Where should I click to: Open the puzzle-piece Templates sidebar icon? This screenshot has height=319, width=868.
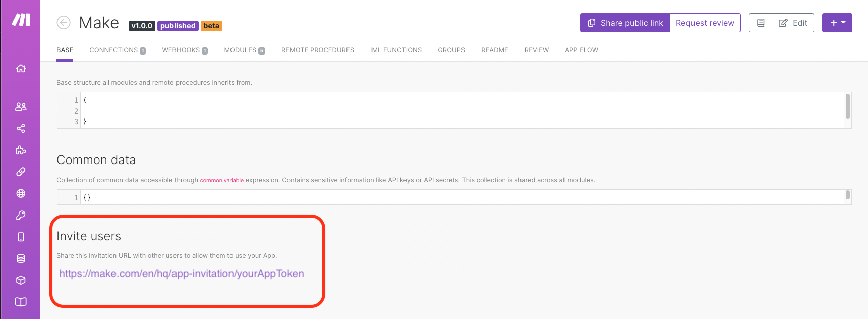(21, 150)
